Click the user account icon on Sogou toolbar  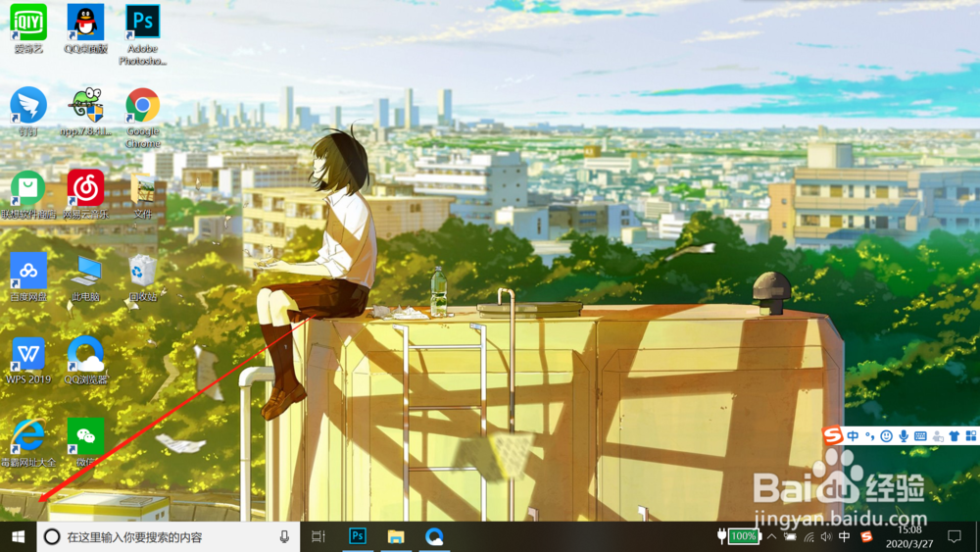pyautogui.click(x=938, y=436)
